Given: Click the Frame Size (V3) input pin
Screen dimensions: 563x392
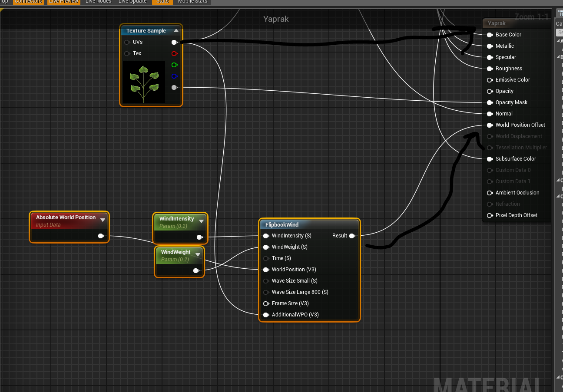Looking at the screenshot, I should (266, 303).
